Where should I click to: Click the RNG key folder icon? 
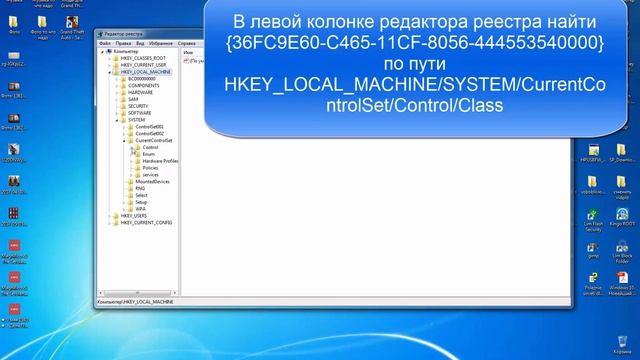click(x=131, y=189)
